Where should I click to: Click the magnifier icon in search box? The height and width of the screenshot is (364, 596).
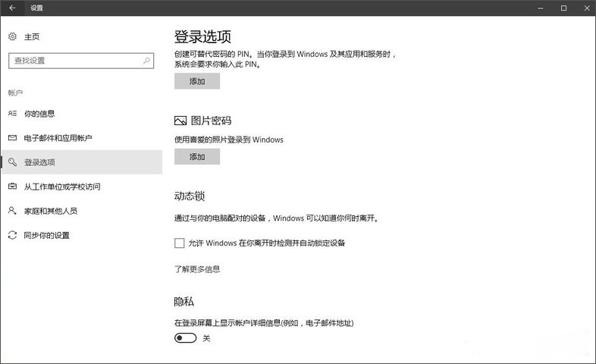point(146,60)
